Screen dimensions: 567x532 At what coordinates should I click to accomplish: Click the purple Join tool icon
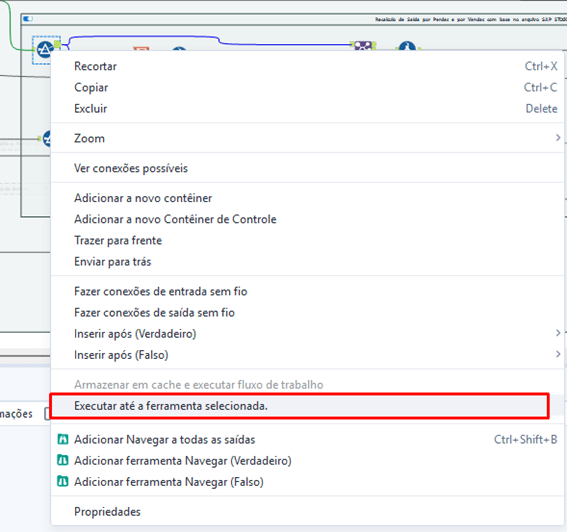(363, 46)
